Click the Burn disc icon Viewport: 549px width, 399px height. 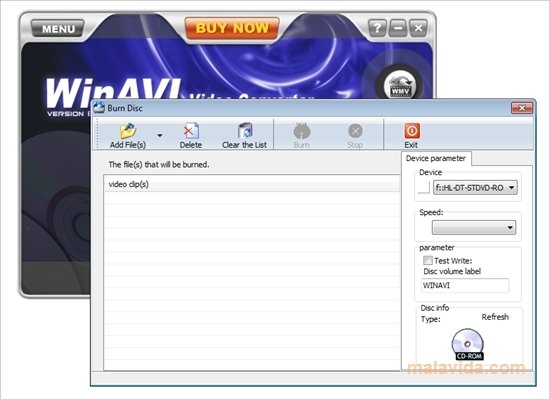coord(301,131)
